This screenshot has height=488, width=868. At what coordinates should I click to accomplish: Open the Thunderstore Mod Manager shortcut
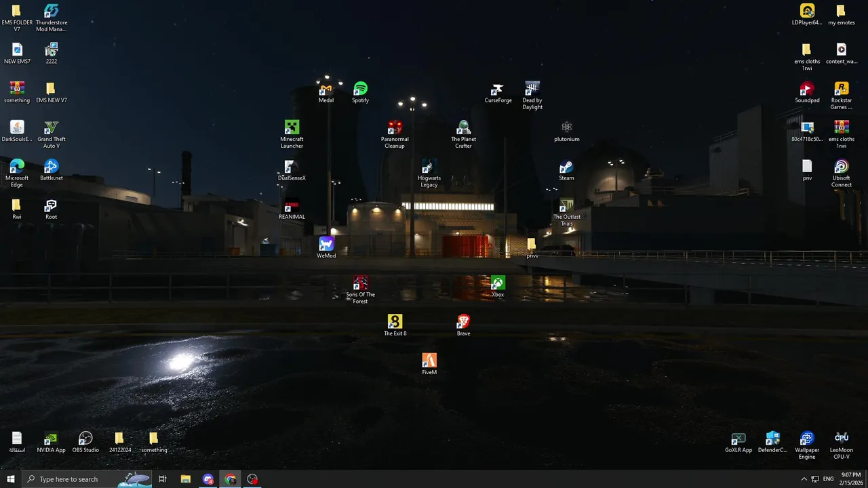click(52, 18)
